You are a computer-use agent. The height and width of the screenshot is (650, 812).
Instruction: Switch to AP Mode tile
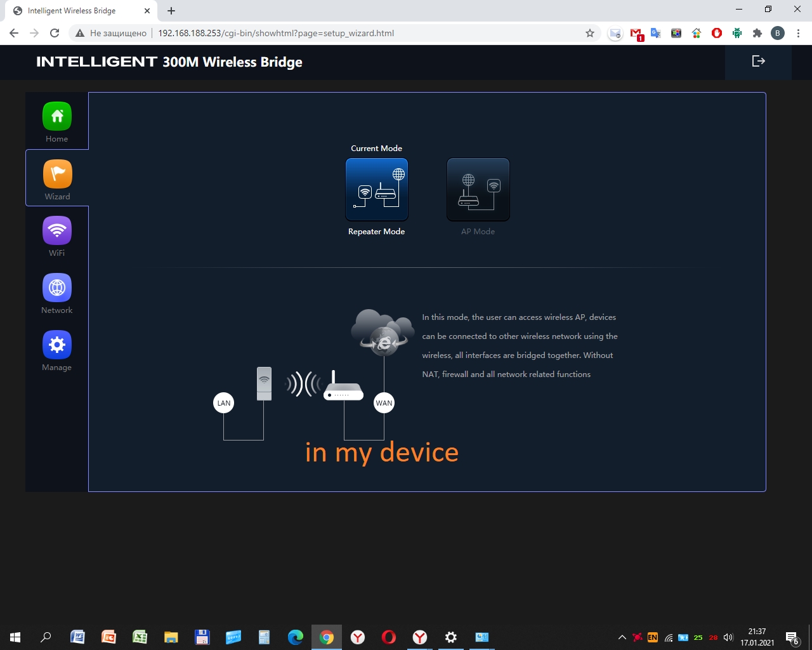[478, 190]
